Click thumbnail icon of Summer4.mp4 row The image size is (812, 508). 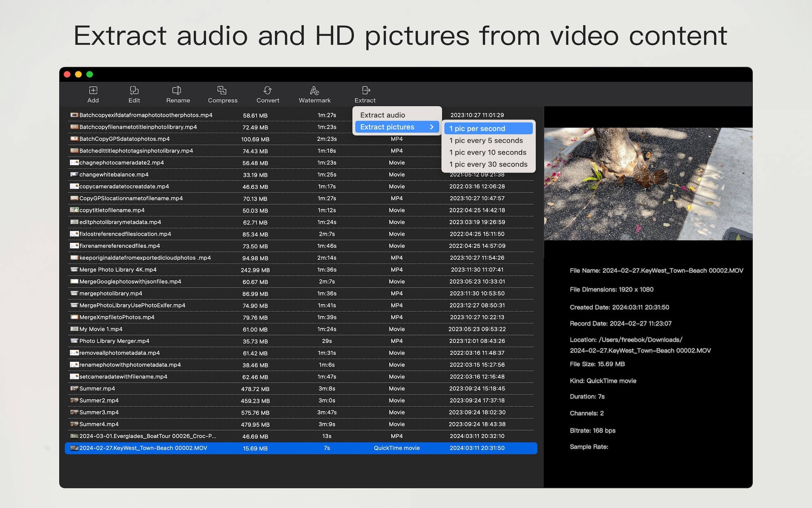pyautogui.click(x=74, y=424)
